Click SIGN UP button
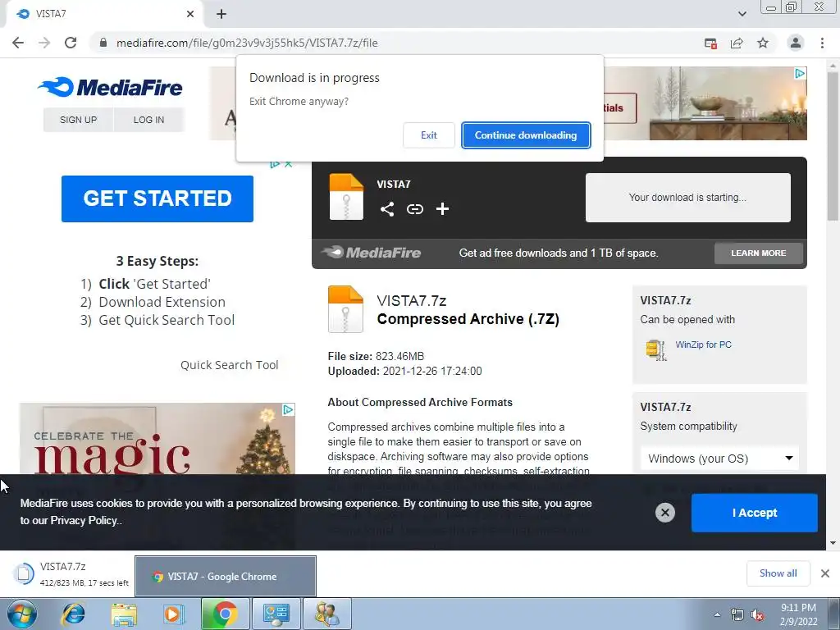The width and height of the screenshot is (840, 630). (78, 120)
